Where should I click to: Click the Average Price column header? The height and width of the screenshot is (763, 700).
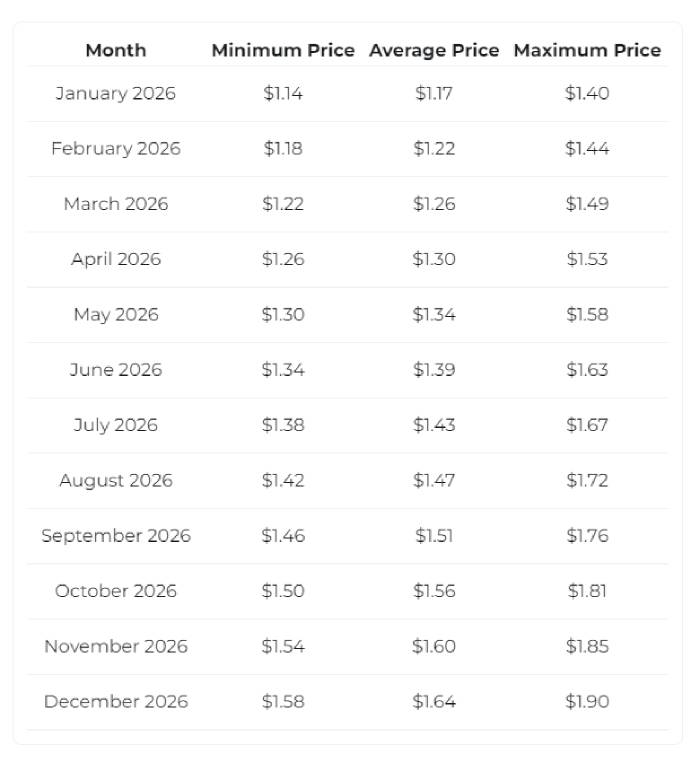pyautogui.click(x=434, y=50)
